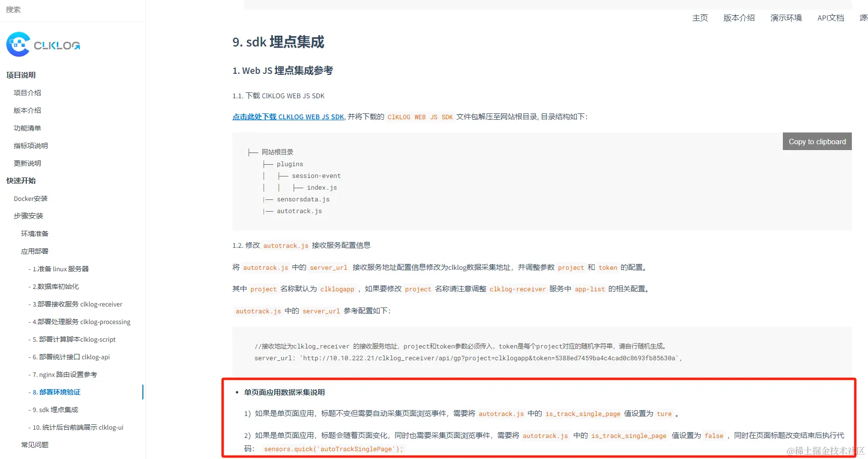Click the Copy to clipboard button
The image size is (868, 459).
(817, 141)
